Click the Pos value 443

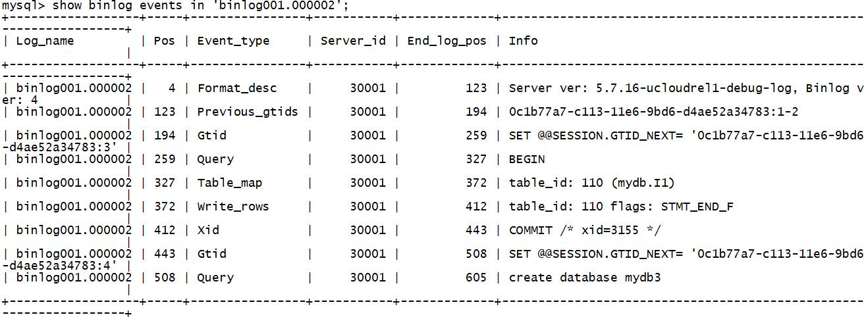(x=165, y=254)
